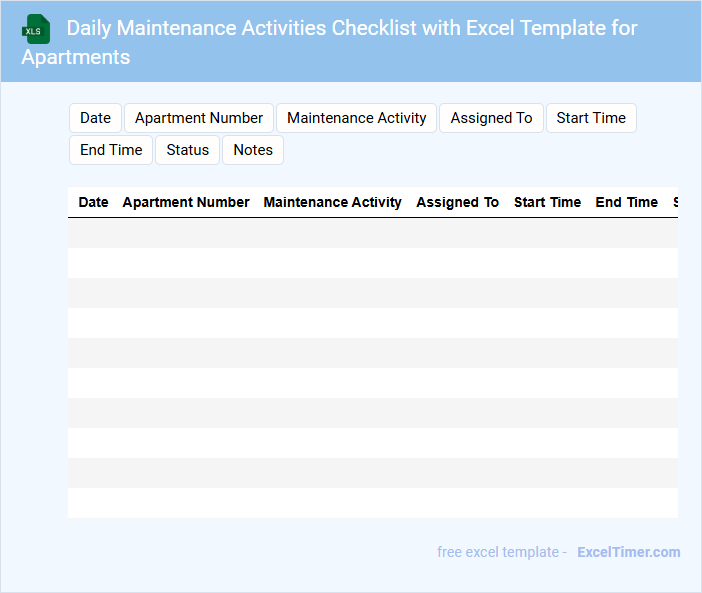
Task: Click the Apartment Number column header
Action: [x=186, y=202]
